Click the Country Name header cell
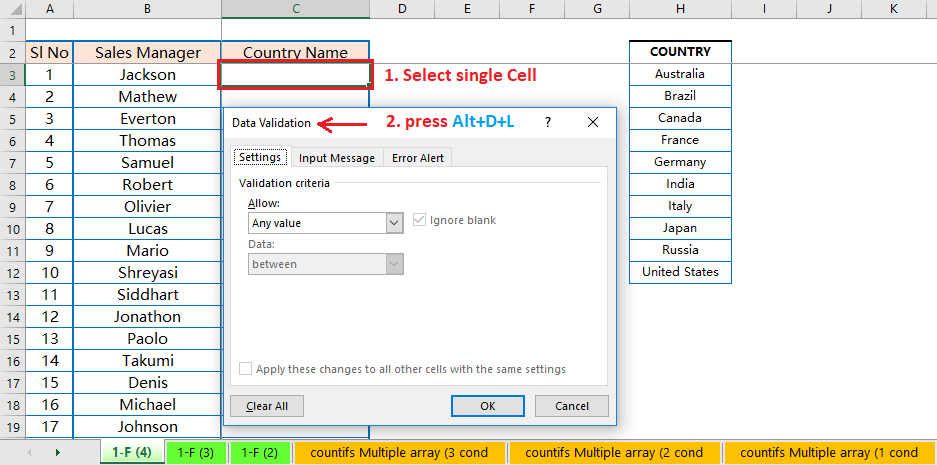The image size is (937, 465). [295, 52]
